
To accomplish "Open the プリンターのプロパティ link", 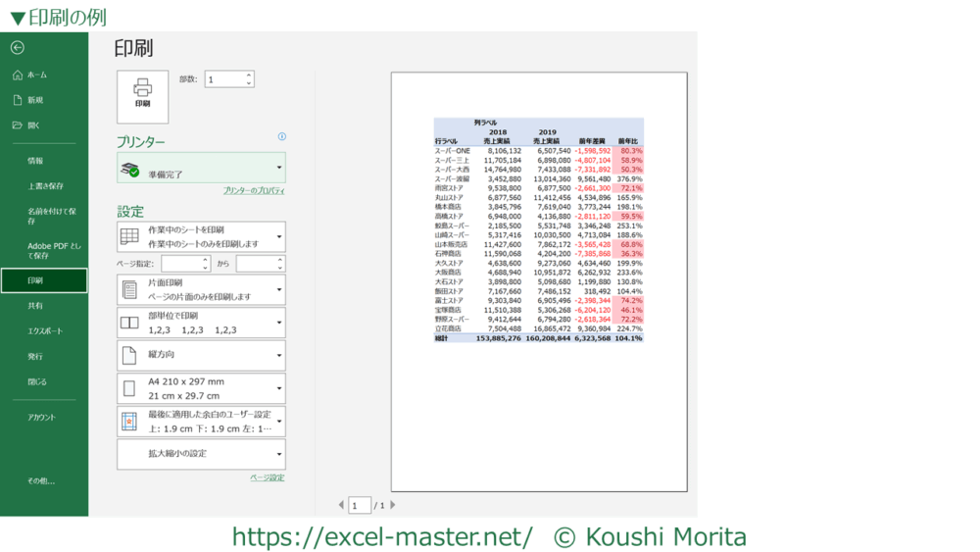I will (x=253, y=191).
